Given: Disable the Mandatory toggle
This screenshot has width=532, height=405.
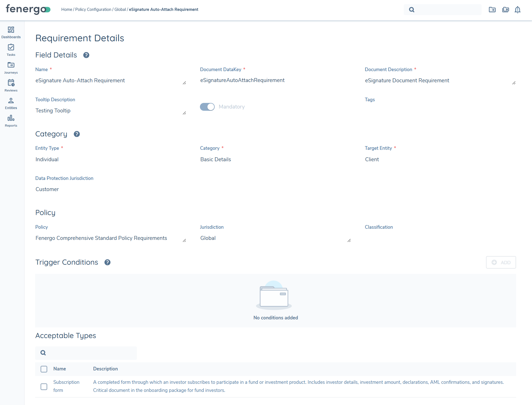Looking at the screenshot, I should tap(207, 107).
